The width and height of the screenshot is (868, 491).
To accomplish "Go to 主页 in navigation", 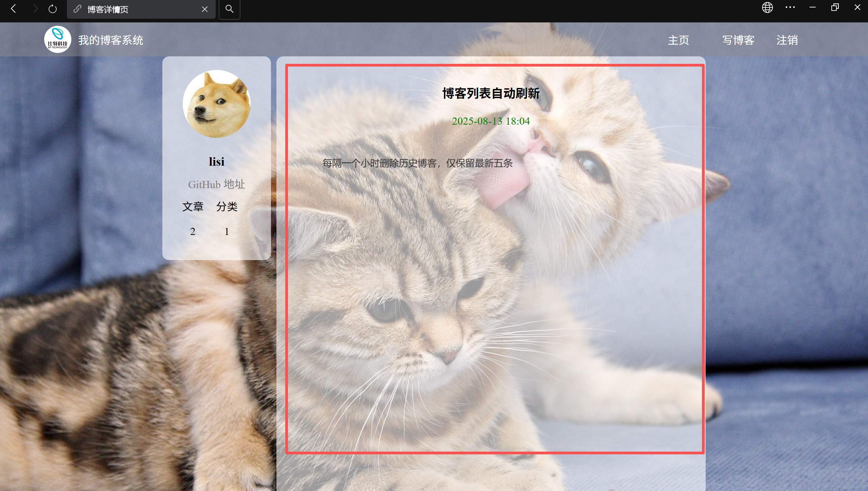I will coord(678,40).
